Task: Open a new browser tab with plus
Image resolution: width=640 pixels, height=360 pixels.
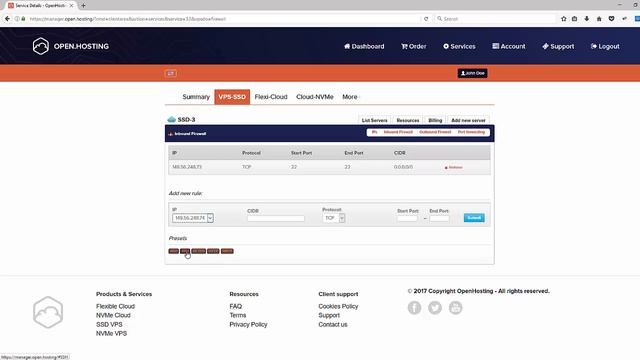Action: pyautogui.click(x=83, y=5)
